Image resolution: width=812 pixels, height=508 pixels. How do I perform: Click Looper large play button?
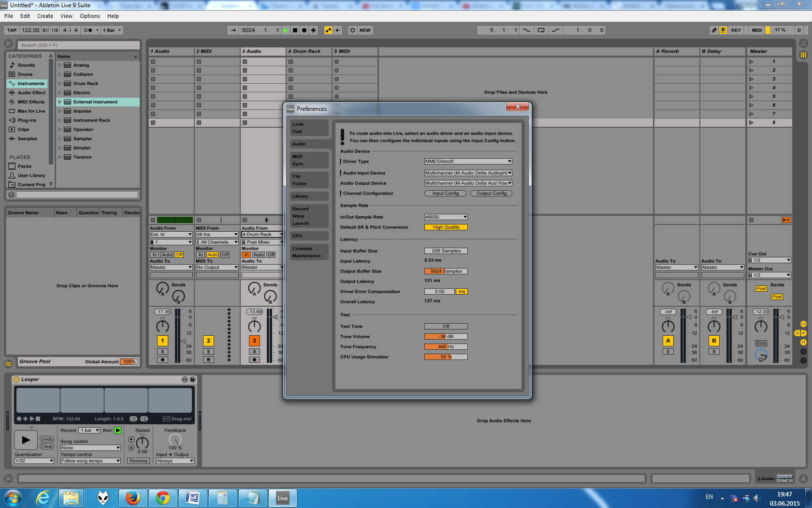point(26,440)
